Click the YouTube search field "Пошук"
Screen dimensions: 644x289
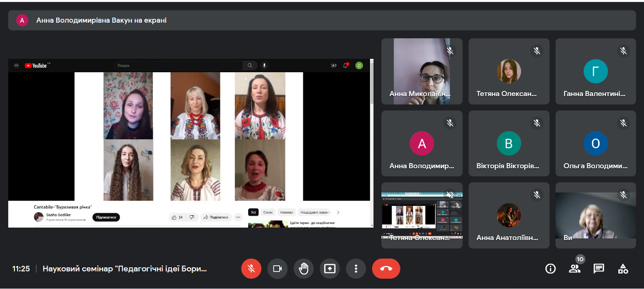coord(179,66)
